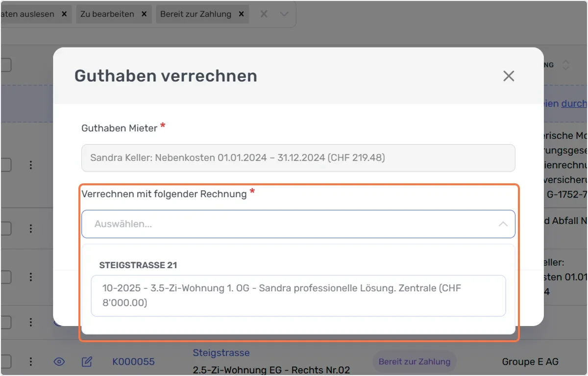Expand the status filter dropdown chevron
588x376 pixels.
point(284,14)
